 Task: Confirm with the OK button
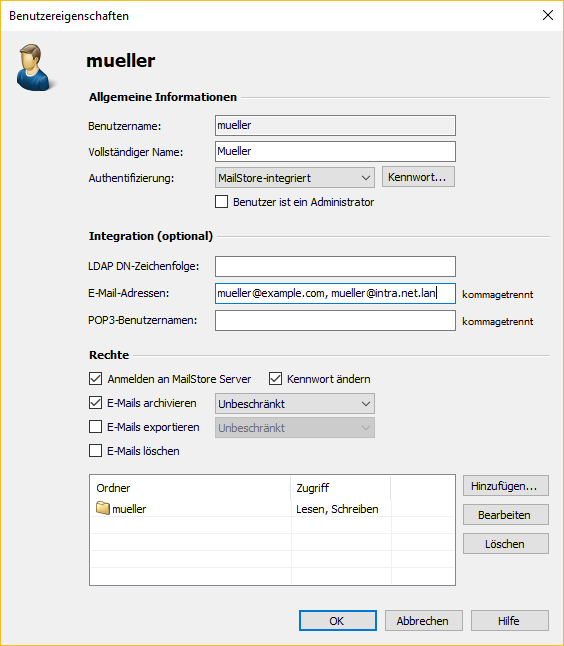(338, 620)
